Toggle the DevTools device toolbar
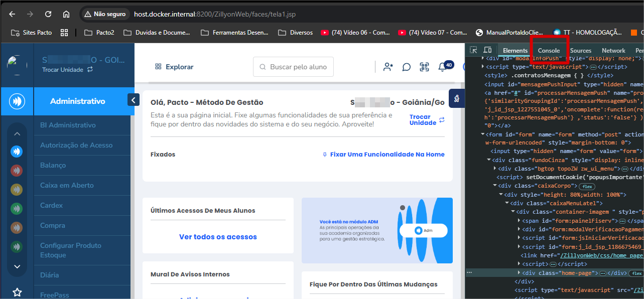Screen dimensions: 644x299 point(487,50)
